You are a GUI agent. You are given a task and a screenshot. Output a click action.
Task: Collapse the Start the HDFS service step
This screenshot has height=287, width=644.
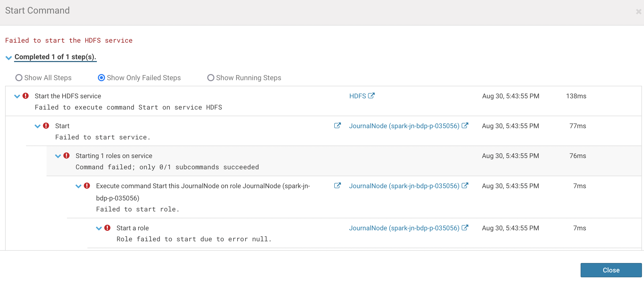[17, 96]
